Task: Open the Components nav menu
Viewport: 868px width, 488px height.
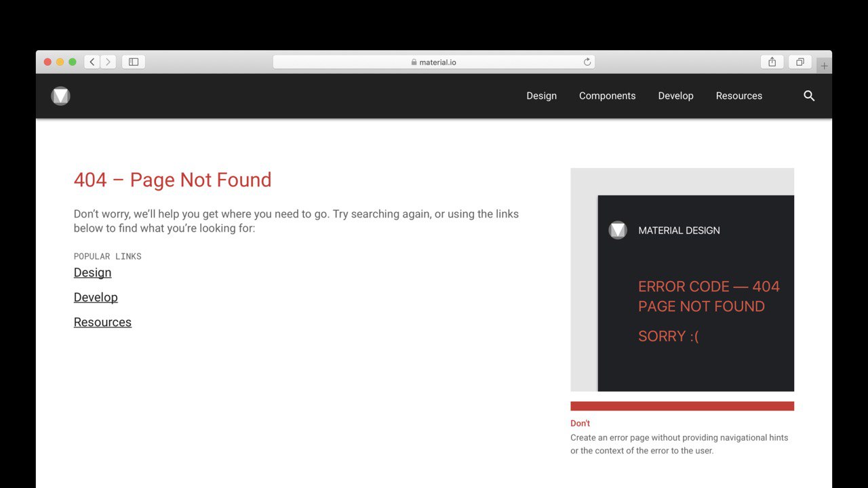Action: [607, 96]
